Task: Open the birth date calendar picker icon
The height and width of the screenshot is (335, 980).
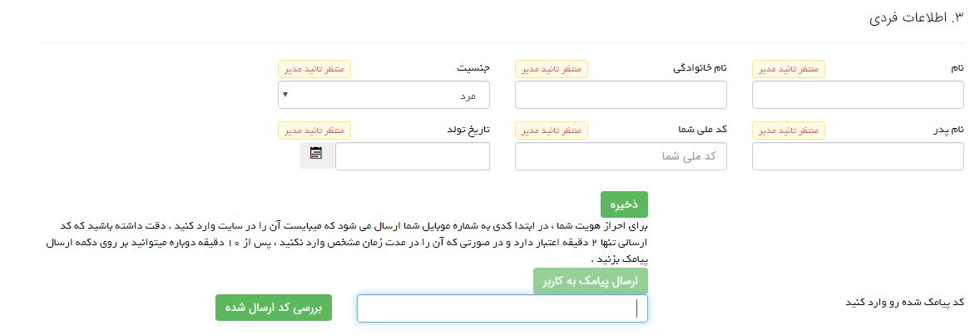Action: pyautogui.click(x=316, y=153)
